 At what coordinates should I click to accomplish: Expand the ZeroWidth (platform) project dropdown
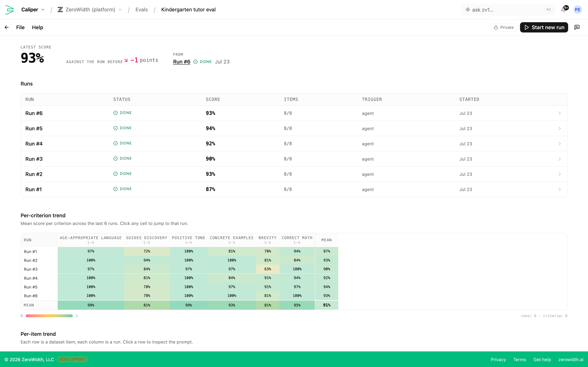click(x=120, y=10)
